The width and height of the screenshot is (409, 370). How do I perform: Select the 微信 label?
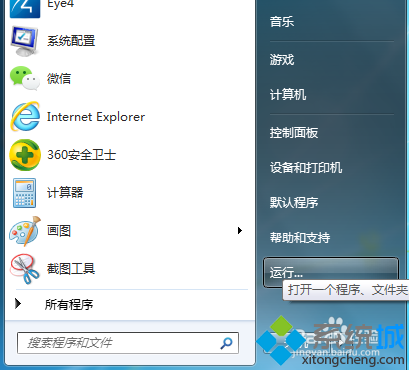(x=59, y=79)
